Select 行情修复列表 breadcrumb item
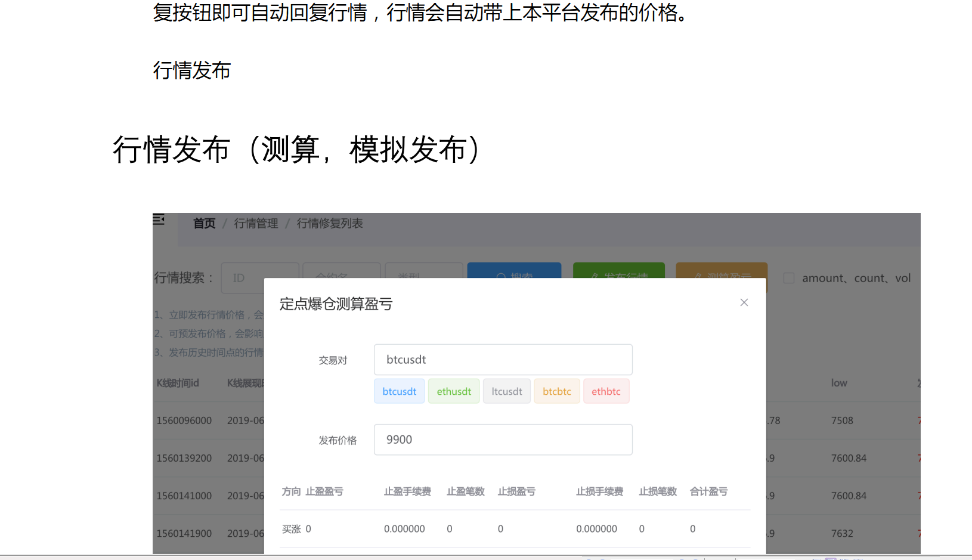 330,223
